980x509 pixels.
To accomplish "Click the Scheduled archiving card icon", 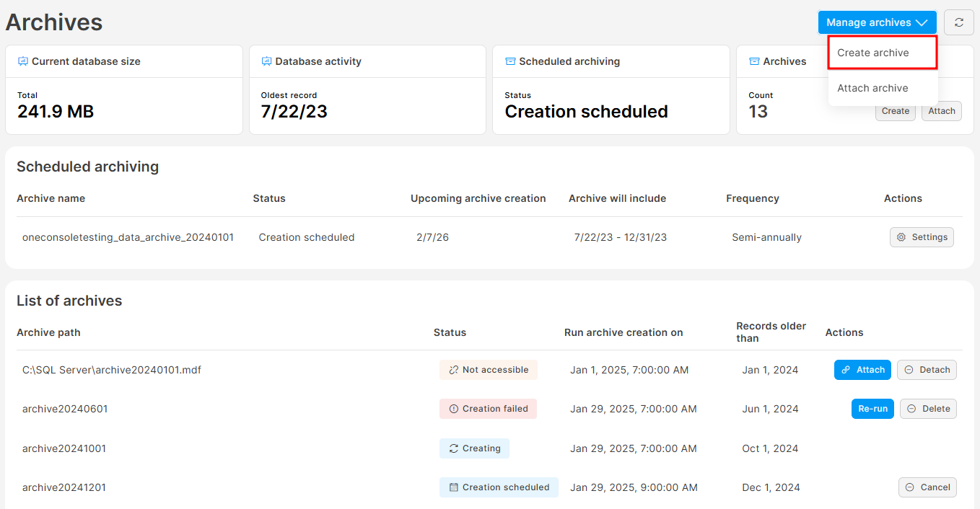I will click(x=510, y=61).
